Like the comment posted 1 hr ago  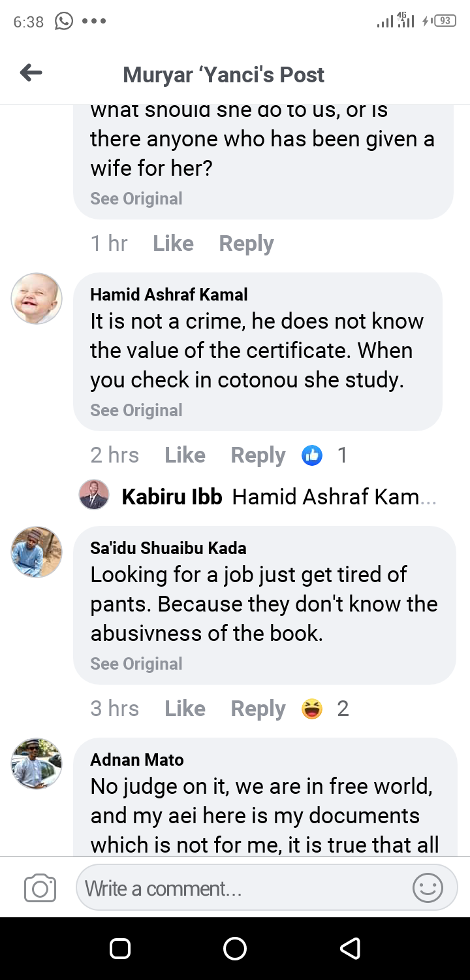[173, 244]
